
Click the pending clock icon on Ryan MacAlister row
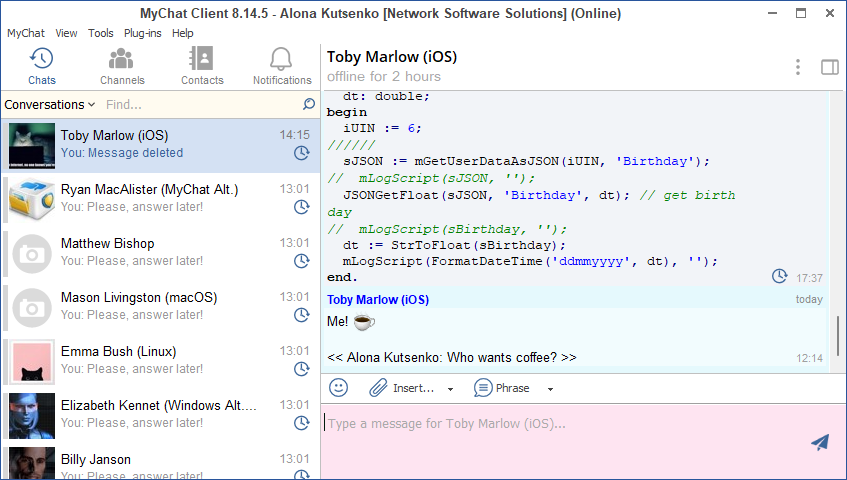[x=301, y=207]
